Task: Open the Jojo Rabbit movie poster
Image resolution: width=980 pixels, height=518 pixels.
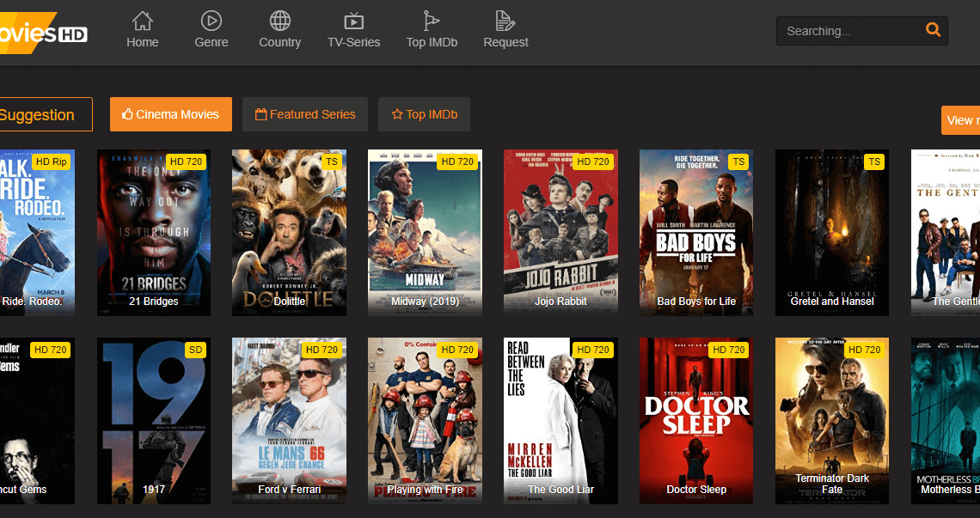Action: tap(560, 233)
